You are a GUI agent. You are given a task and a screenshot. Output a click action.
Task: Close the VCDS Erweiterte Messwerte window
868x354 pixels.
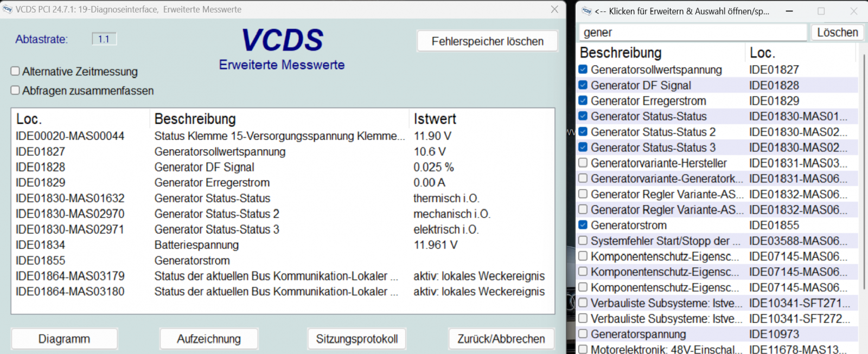click(554, 9)
